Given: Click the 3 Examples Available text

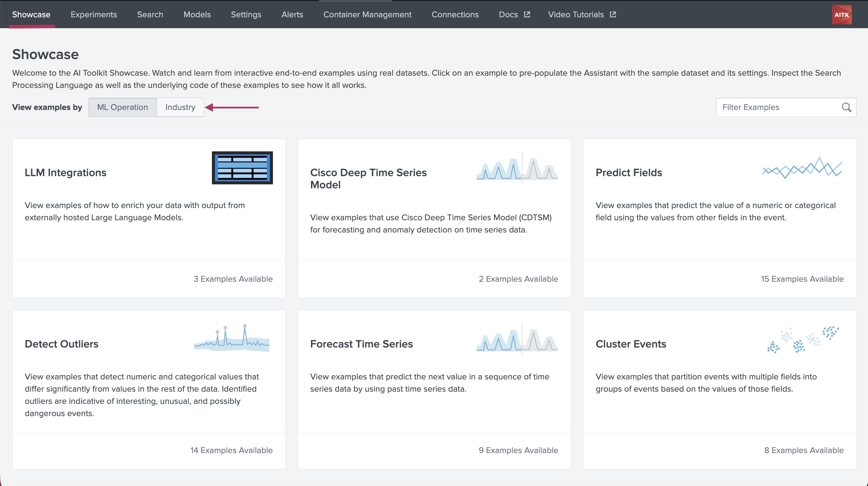Looking at the screenshot, I should coord(233,279).
